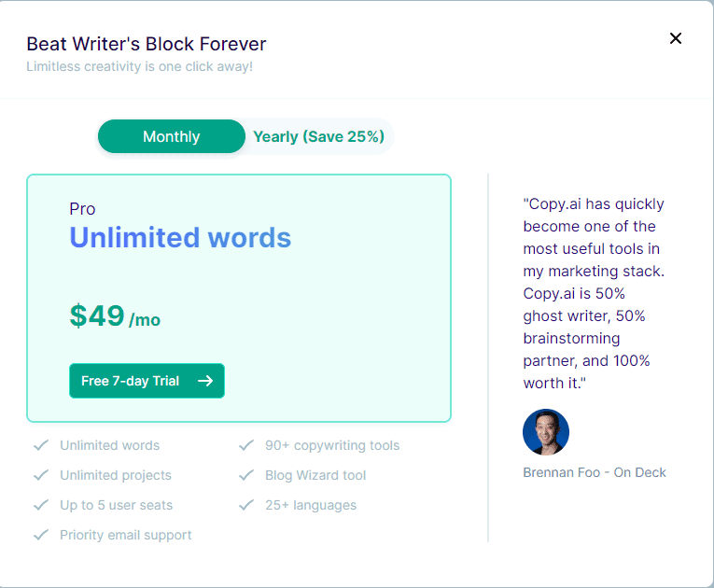This screenshot has height=588, width=714.
Task: Click the Beat Writer's Block Forever title
Action: click(x=147, y=44)
